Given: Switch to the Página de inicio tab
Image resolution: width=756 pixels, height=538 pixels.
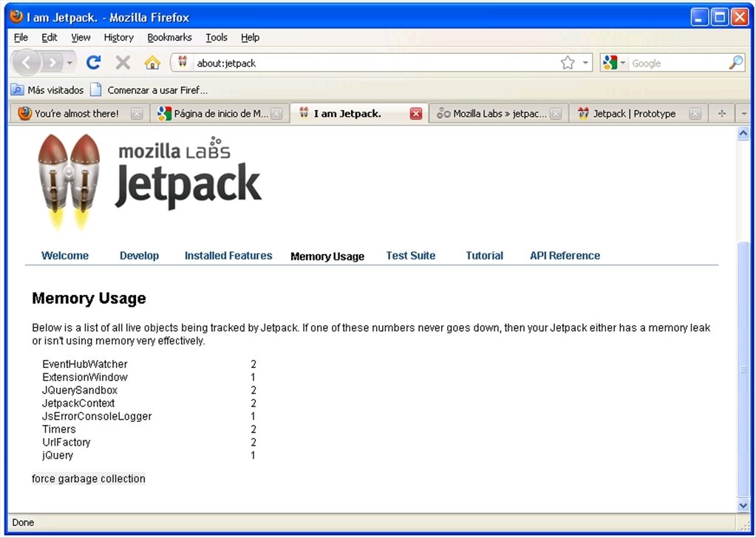Looking at the screenshot, I should point(221,114).
